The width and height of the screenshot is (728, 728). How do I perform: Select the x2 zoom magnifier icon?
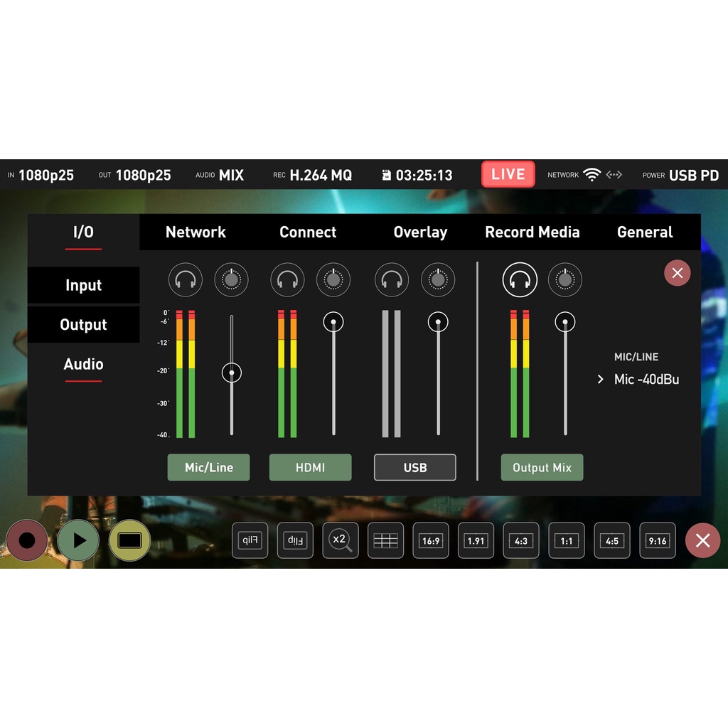[x=341, y=540]
